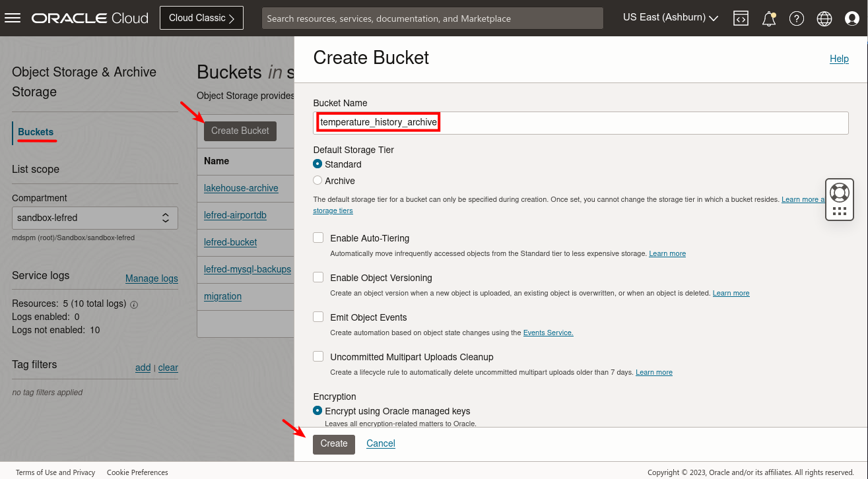Screen dimensions: 868x479
Task: Select Buckets in the sidebar
Action: click(35, 131)
